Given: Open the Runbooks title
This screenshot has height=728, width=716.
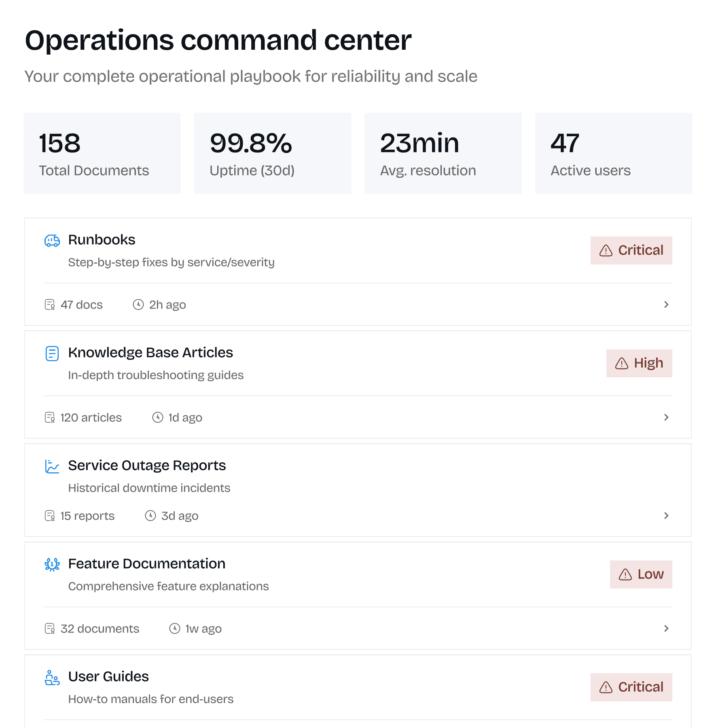Looking at the screenshot, I should pos(102,240).
